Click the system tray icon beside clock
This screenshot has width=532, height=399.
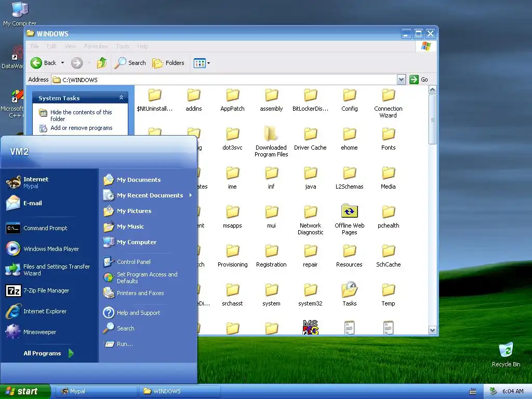tap(493, 391)
